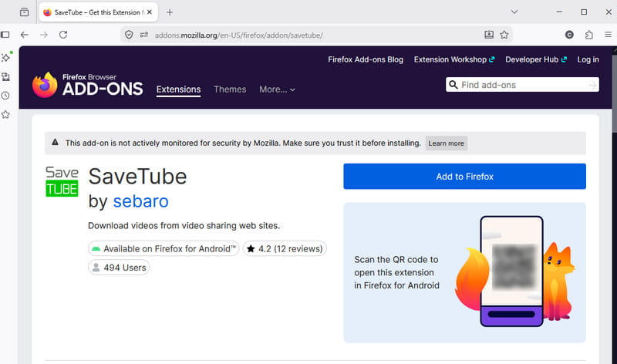Click the SaveTube title heading
Image resolution: width=617 pixels, height=364 pixels.
coord(137,177)
